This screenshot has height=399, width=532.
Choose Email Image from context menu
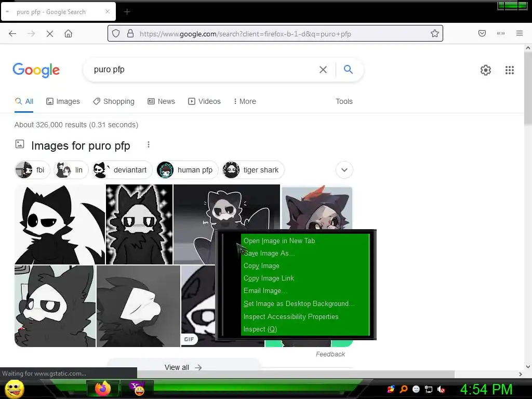click(x=305, y=291)
